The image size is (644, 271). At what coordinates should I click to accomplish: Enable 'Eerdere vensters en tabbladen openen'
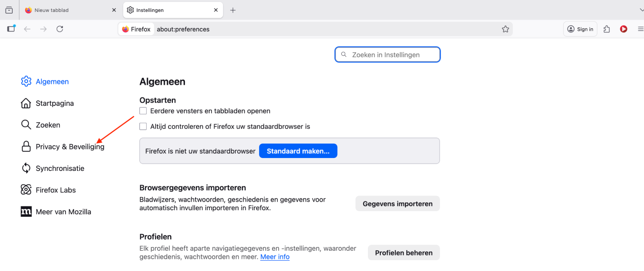click(143, 111)
